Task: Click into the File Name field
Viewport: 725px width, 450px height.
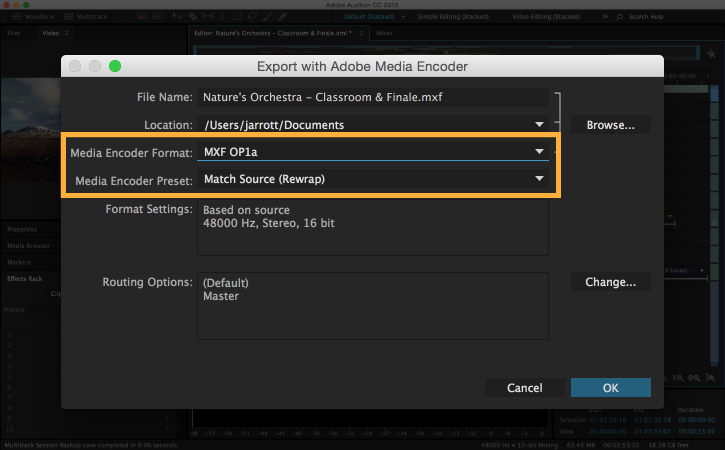Action: pyautogui.click(x=374, y=97)
